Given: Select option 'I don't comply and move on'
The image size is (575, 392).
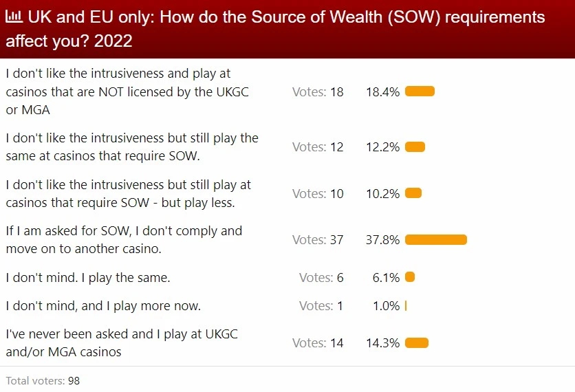Looking at the screenshot, I should pos(124,240).
